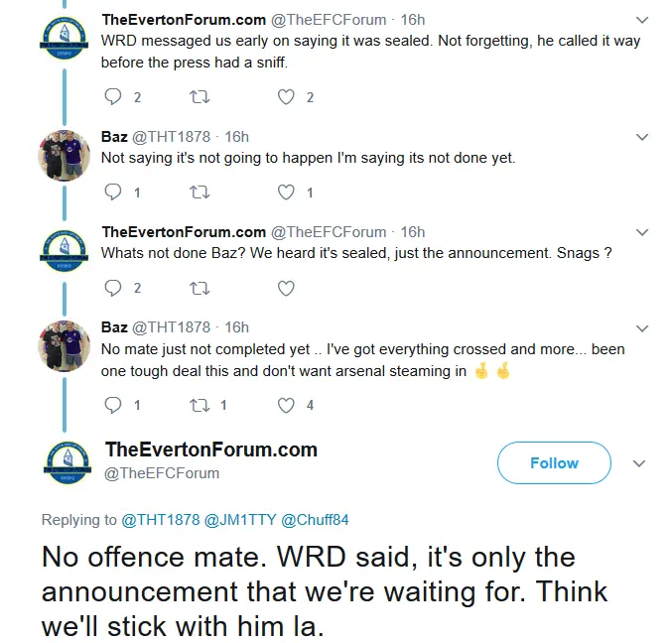Retweet Baz's tweet with 1 retweet
The width and height of the screenshot is (672, 643).
coord(200,405)
